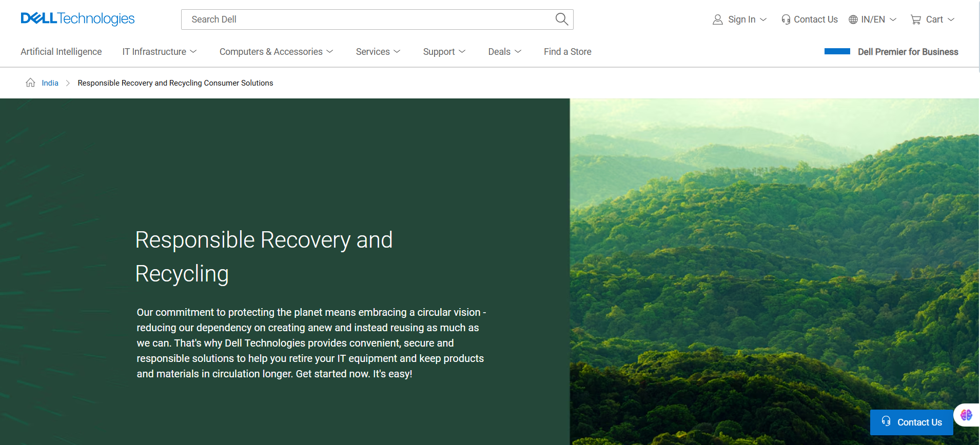This screenshot has width=980, height=445.
Task: Expand the Support menu
Action: pyautogui.click(x=444, y=52)
